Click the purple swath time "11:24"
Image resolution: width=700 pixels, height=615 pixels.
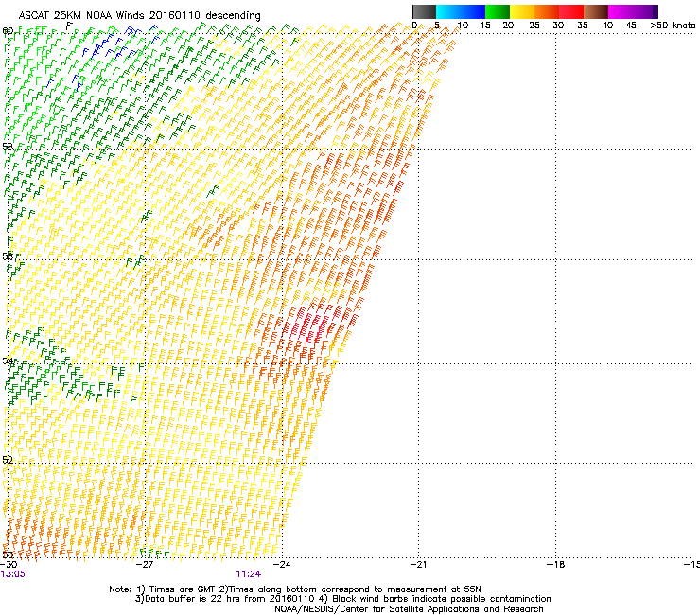pos(249,574)
